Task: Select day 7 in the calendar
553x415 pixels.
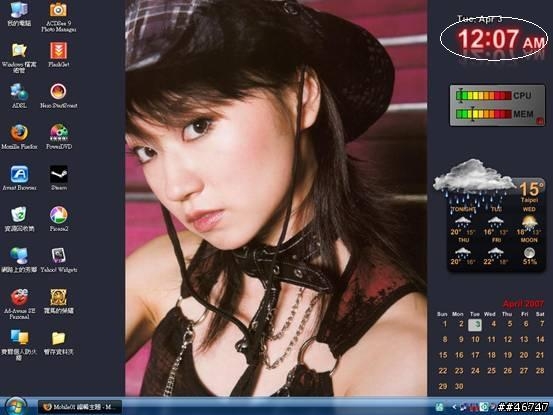Action: pyautogui.click(x=541, y=324)
